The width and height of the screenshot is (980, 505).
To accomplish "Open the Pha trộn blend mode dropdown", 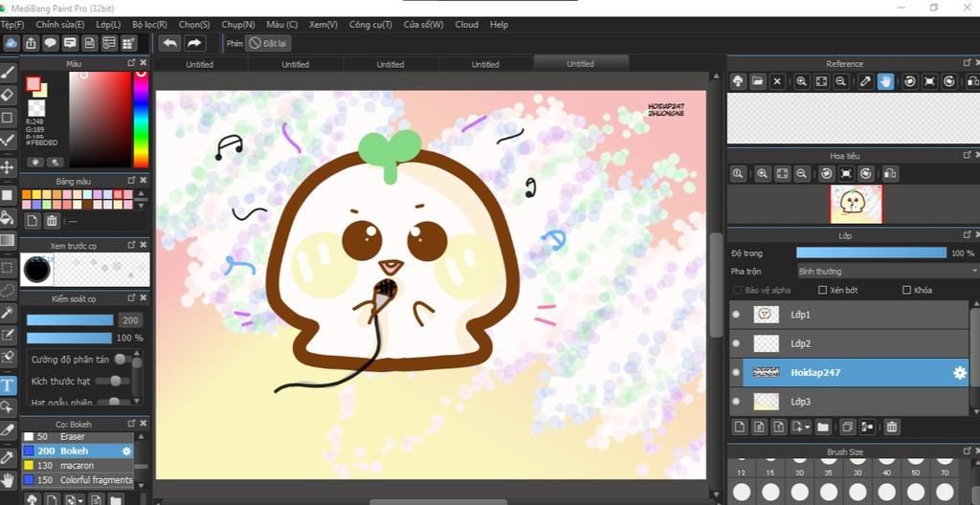I will point(887,272).
